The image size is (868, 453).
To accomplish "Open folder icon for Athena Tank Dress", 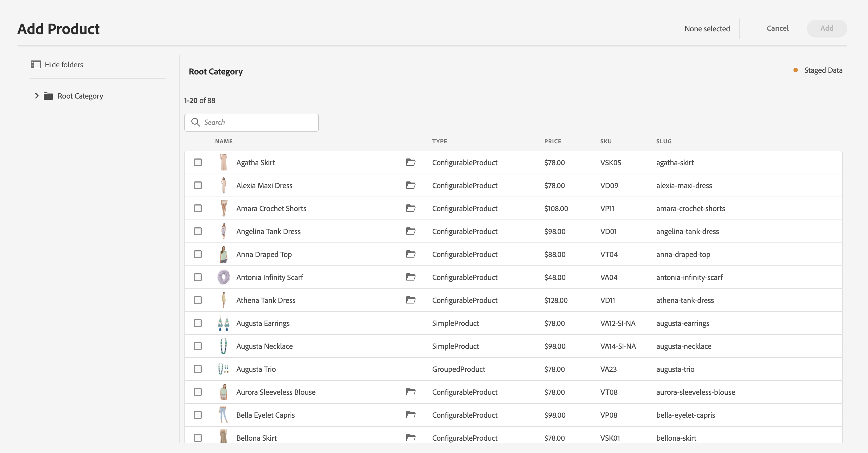I will pos(410,300).
